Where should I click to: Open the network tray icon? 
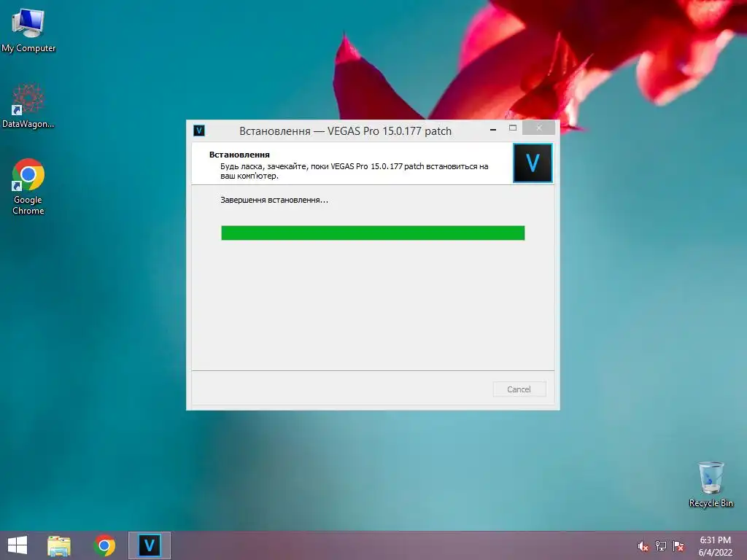pos(660,546)
